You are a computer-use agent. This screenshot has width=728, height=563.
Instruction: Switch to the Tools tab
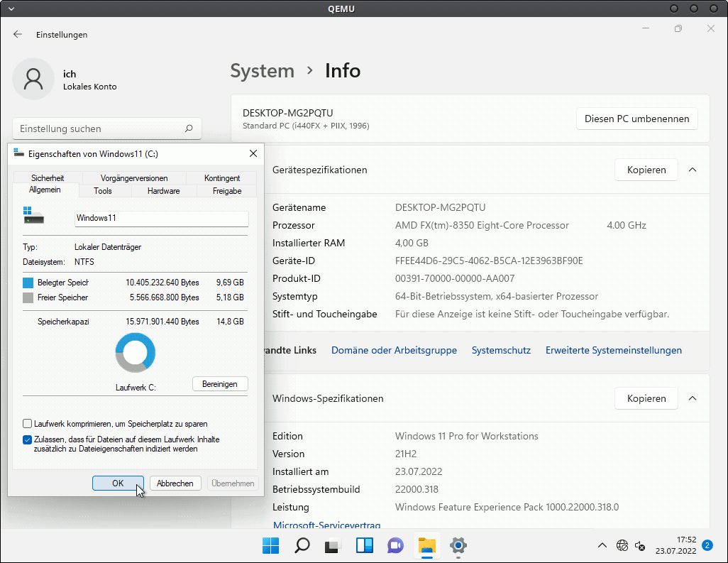[x=103, y=191]
